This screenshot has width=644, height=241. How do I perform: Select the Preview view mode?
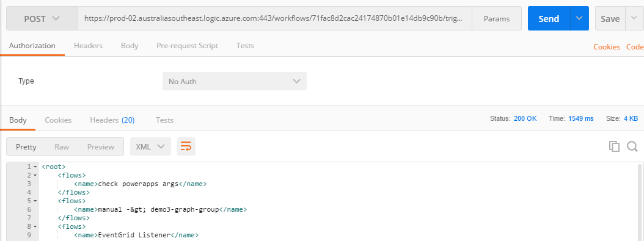click(x=101, y=146)
